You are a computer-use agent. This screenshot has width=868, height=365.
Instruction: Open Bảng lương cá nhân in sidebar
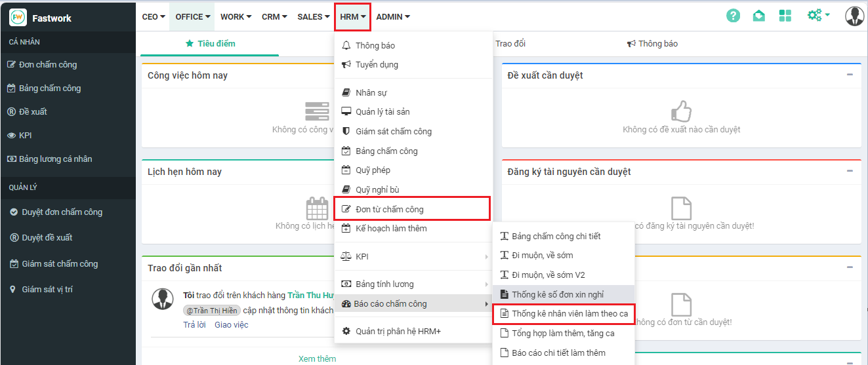(x=55, y=159)
